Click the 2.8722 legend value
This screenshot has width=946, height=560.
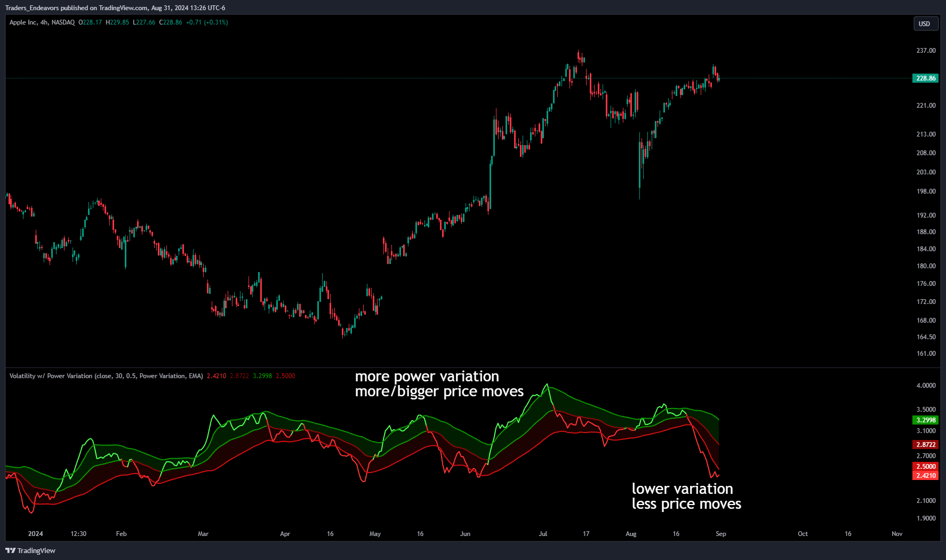click(239, 376)
